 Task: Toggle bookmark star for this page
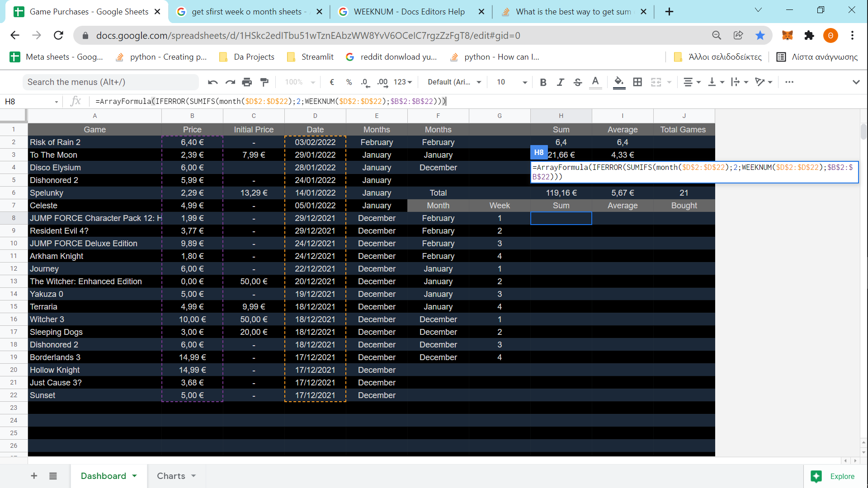(x=760, y=35)
